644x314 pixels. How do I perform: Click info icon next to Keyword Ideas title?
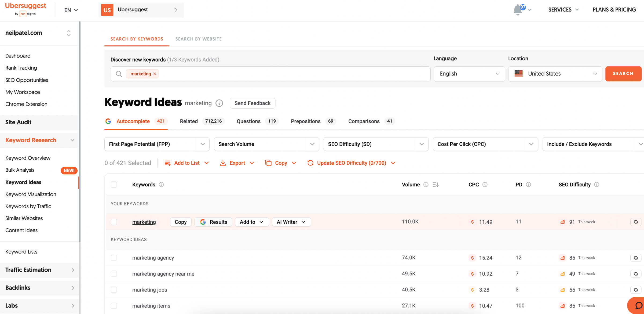(x=219, y=103)
